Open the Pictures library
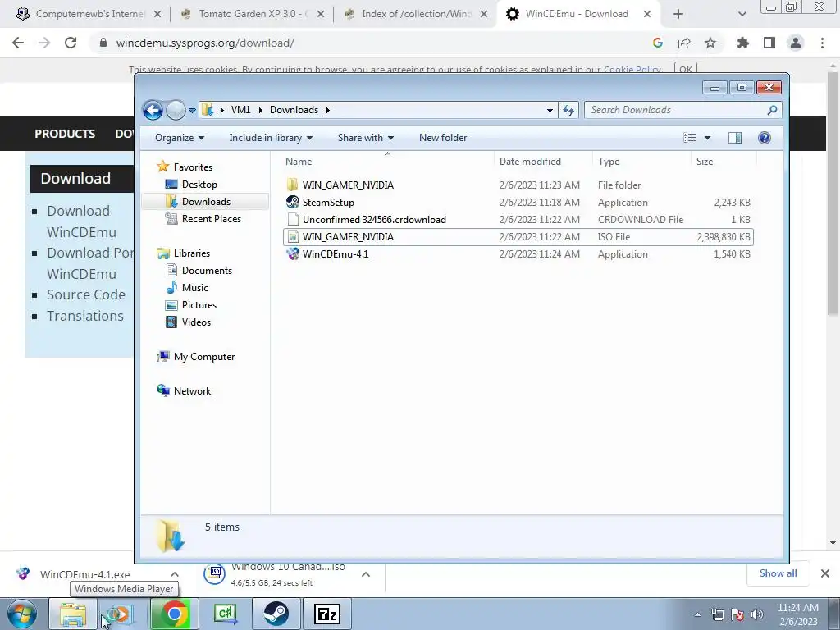The width and height of the screenshot is (840, 630). pos(191,305)
